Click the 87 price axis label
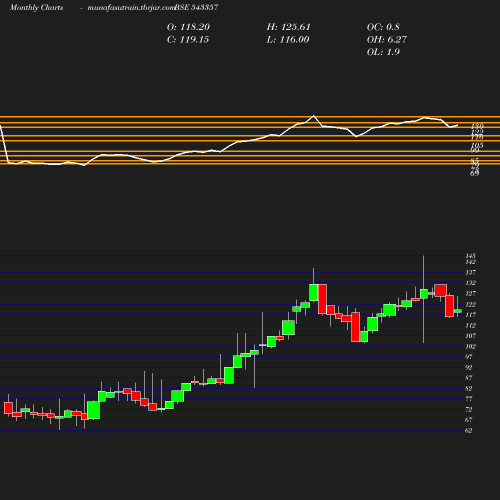The width and height of the screenshot is (500, 500). tap(469, 378)
